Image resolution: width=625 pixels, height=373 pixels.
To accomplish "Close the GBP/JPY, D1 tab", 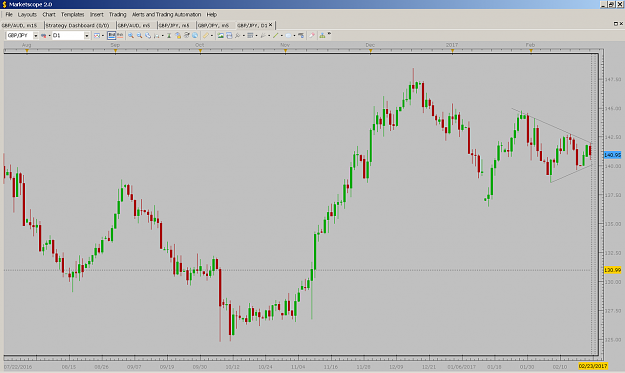I will click(x=271, y=25).
